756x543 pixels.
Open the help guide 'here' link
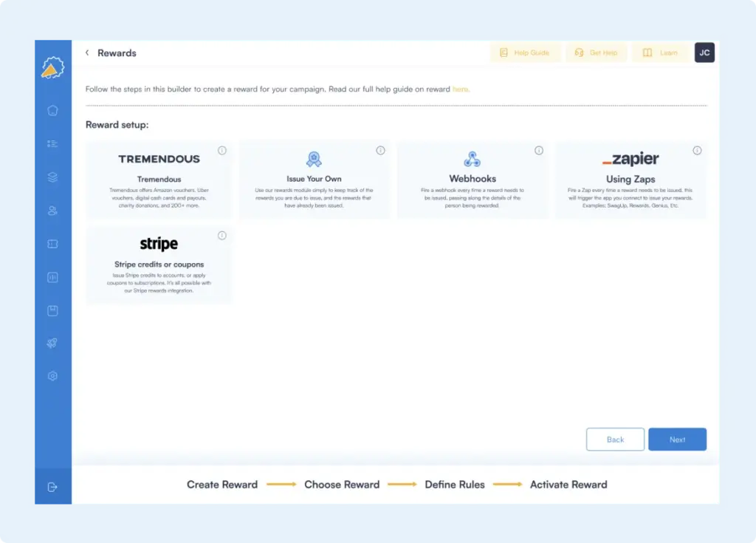click(460, 89)
